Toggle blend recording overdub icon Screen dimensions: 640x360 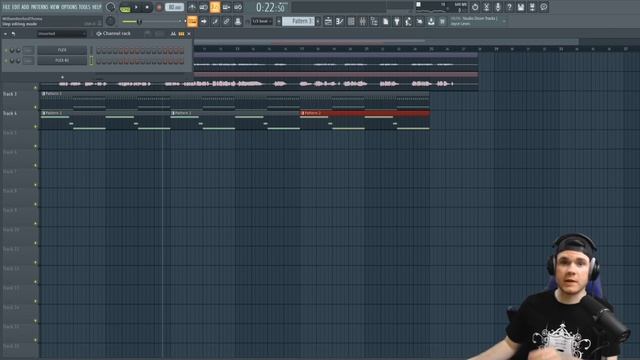pos(226,7)
